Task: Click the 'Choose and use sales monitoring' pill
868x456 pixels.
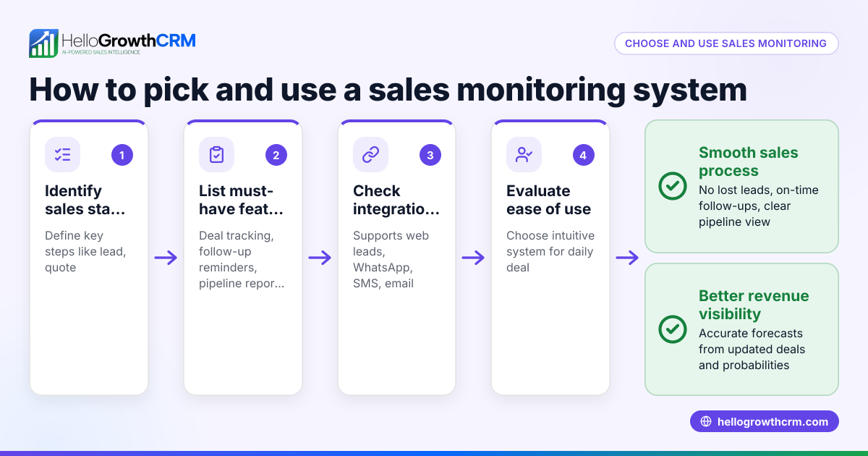Action: tap(726, 43)
